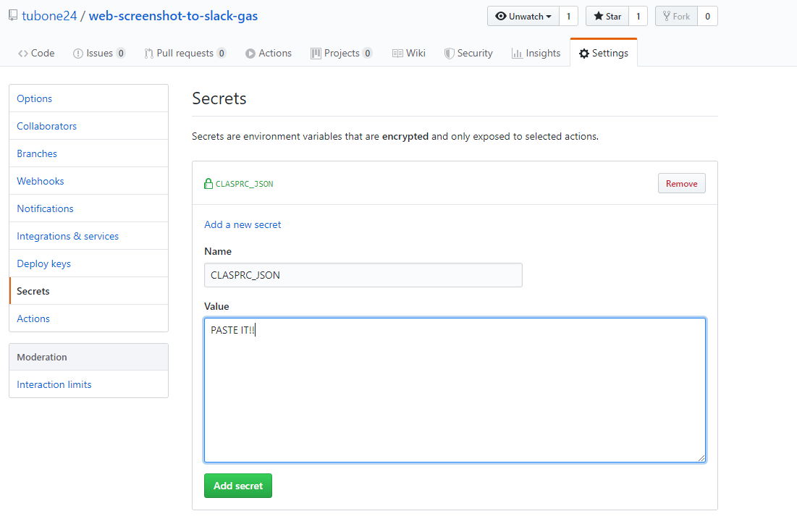Viewport: 797px width, 532px height.
Task: Open Notifications settings
Action: tap(88, 208)
